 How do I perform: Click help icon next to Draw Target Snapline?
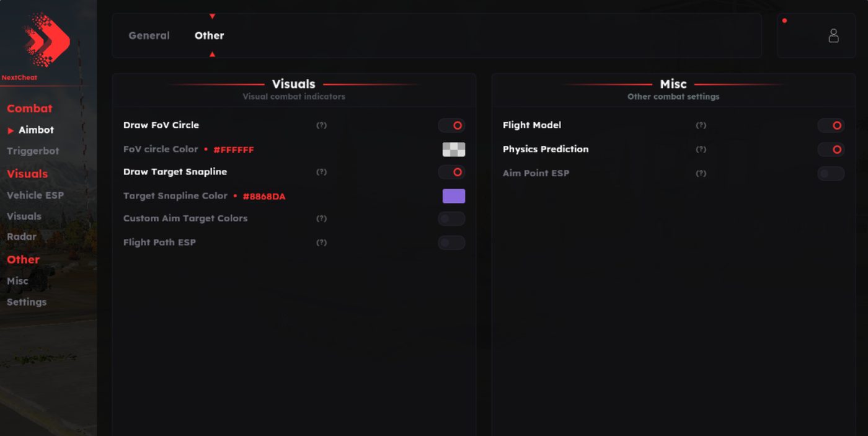pos(321,172)
